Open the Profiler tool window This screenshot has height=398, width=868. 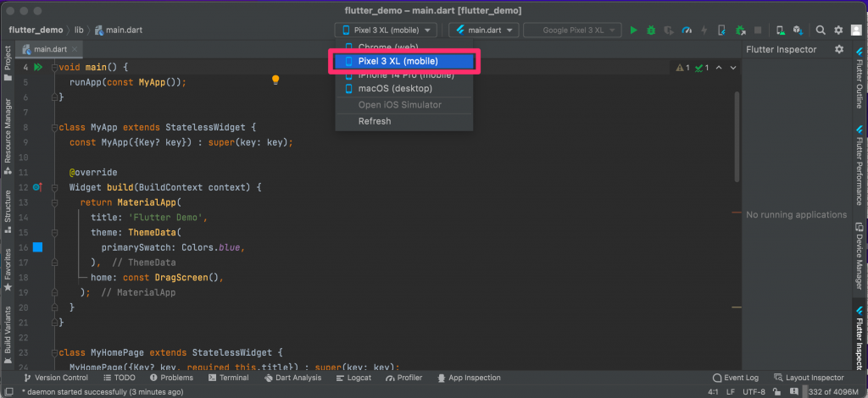coord(404,378)
